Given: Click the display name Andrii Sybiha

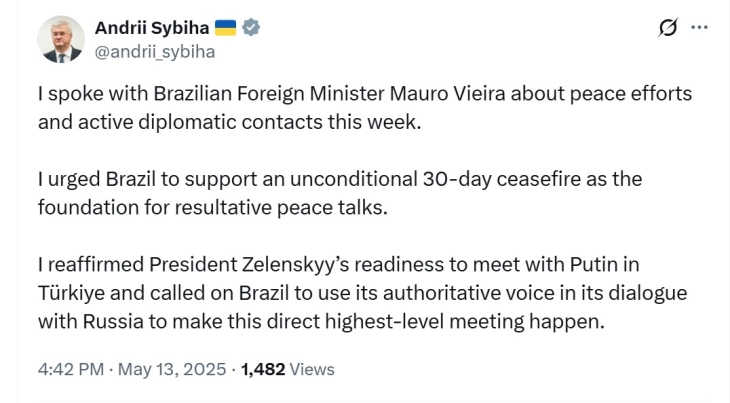Looking at the screenshot, I should (x=150, y=28).
